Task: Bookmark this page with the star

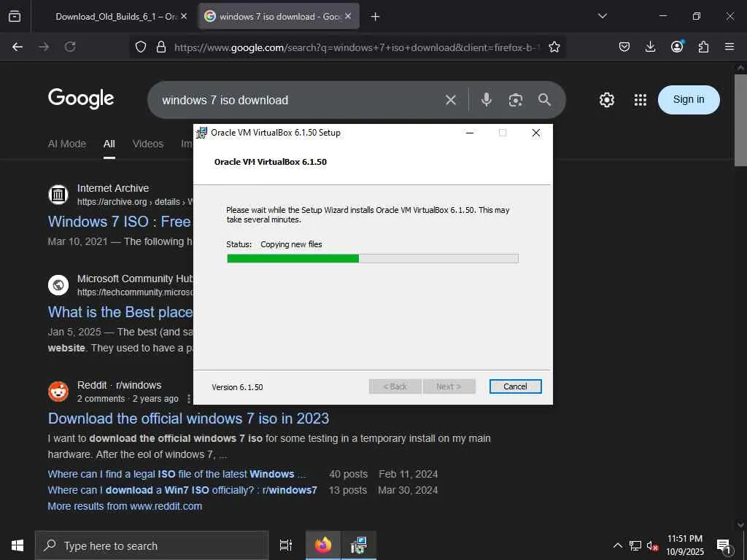Action: (554, 47)
